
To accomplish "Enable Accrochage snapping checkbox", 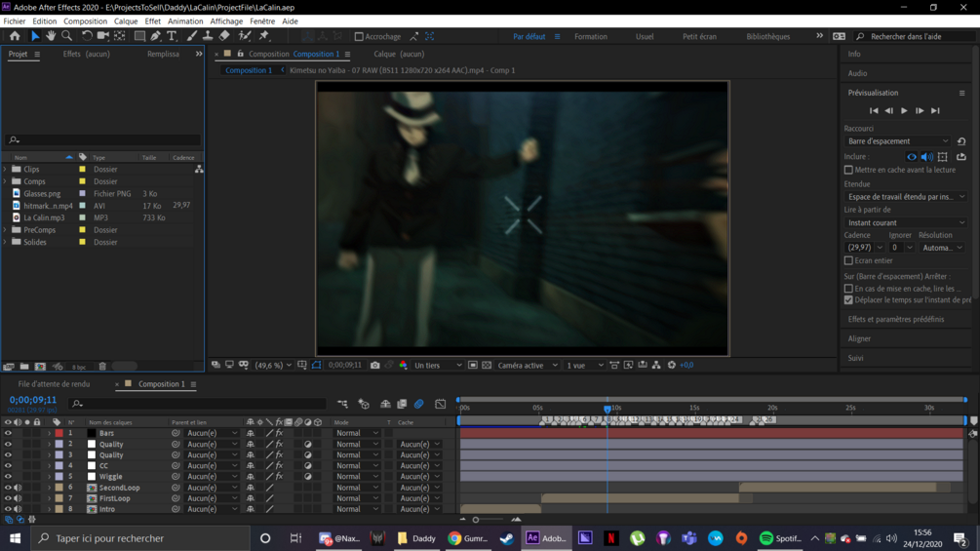I will pos(359,37).
